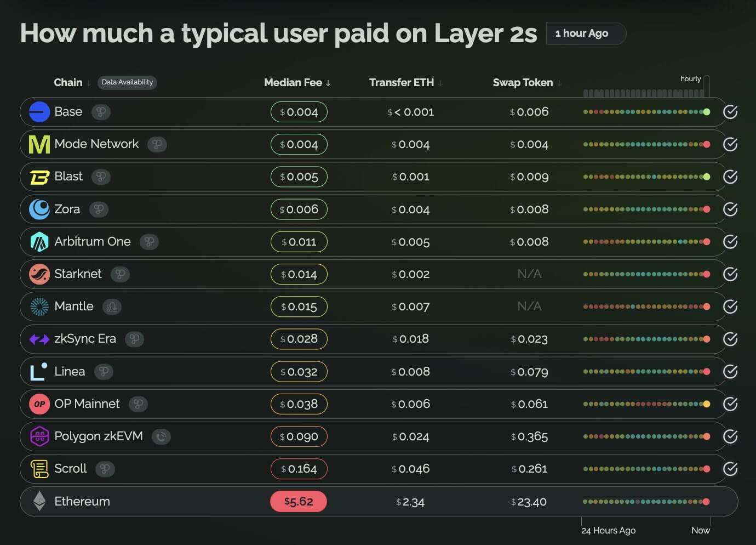Image resolution: width=756 pixels, height=545 pixels.
Task: Click OP Mainnet row latest yellow dot
Action: [707, 404]
